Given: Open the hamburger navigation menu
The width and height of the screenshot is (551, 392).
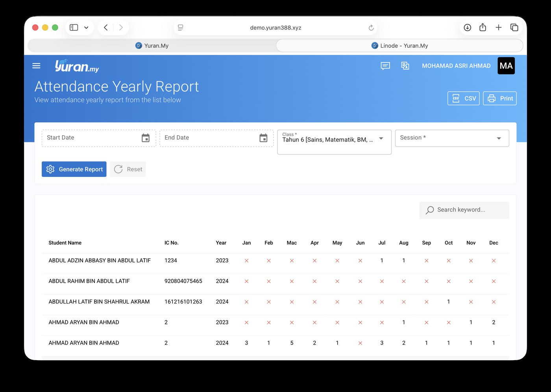Looking at the screenshot, I should pos(36,66).
